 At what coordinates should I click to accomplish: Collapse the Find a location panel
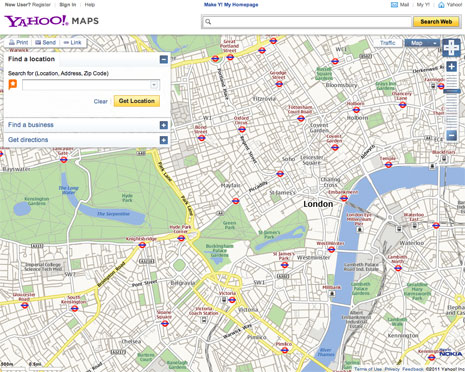pyautogui.click(x=164, y=59)
